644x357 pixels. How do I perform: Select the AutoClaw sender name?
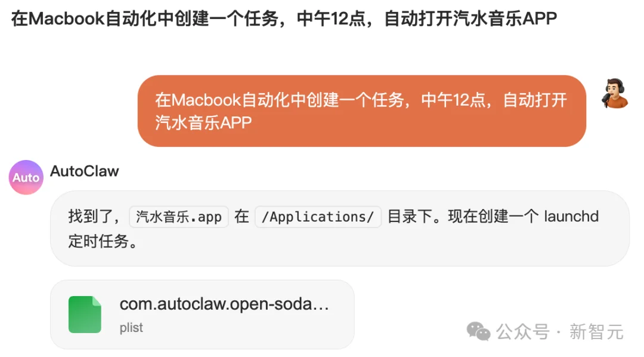click(84, 171)
